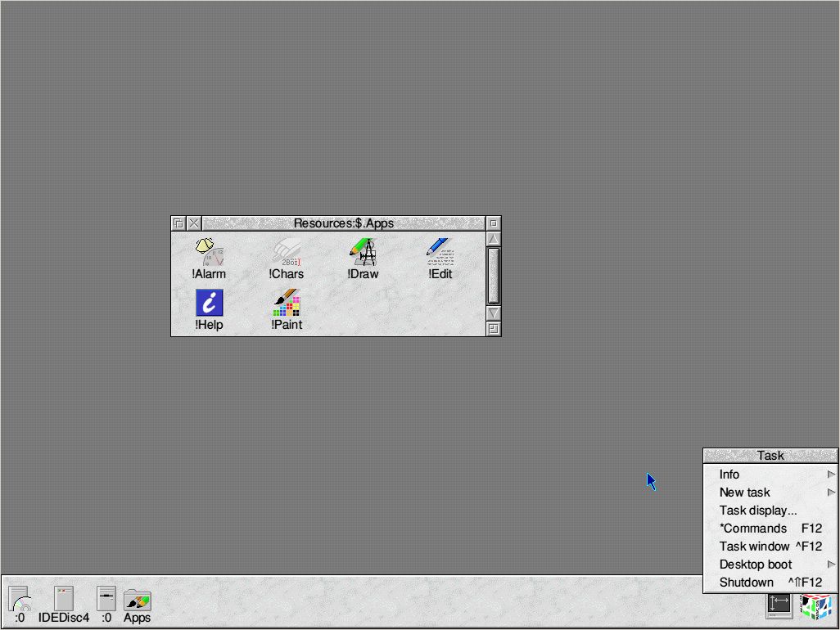Click the Task Manager cube icon
The height and width of the screenshot is (630, 840).
point(817,606)
